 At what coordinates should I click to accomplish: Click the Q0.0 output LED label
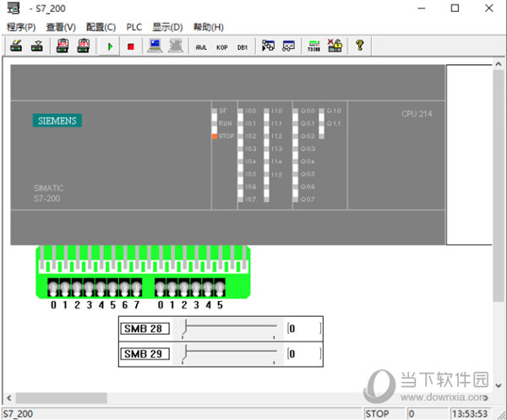(308, 111)
